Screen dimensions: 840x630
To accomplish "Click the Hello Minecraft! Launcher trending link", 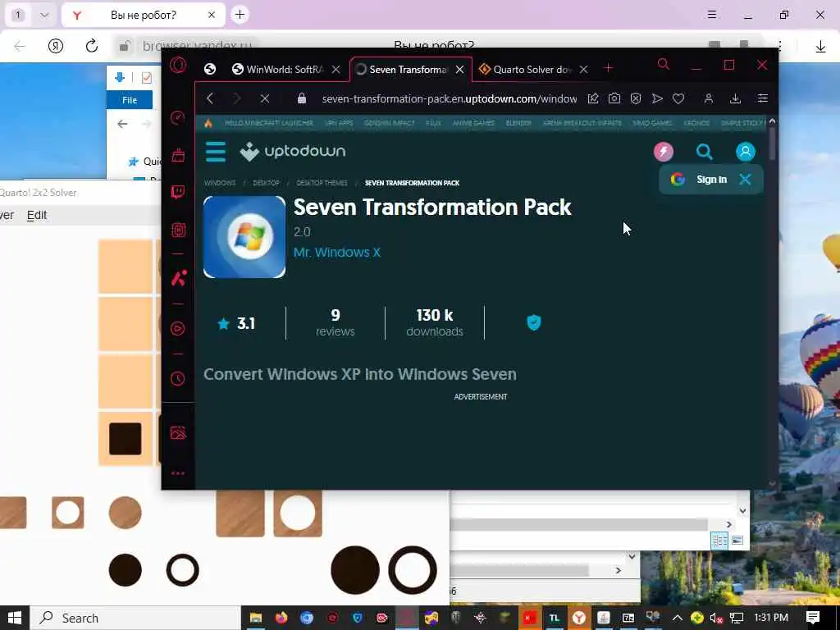I will (x=269, y=123).
